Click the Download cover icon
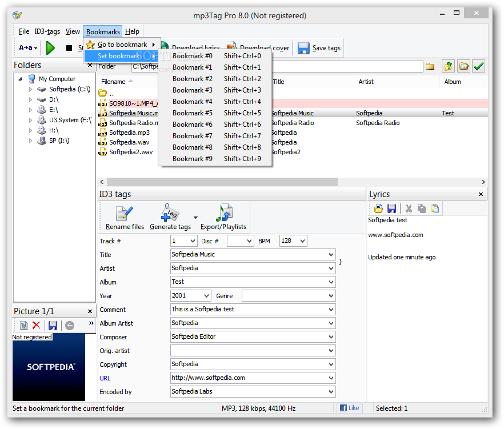Viewport: 504px width, 429px height. 231,45
